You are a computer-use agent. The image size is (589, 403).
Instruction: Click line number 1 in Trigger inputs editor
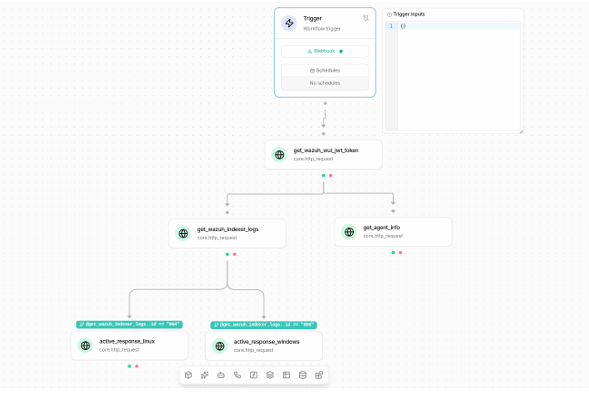(391, 26)
